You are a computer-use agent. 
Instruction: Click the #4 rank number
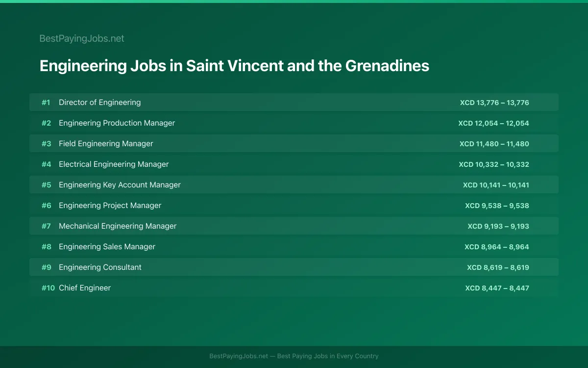tap(46, 164)
